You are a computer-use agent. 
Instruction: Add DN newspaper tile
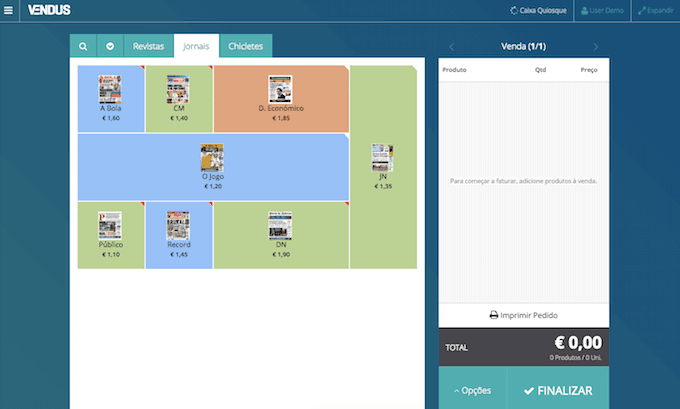tap(281, 235)
